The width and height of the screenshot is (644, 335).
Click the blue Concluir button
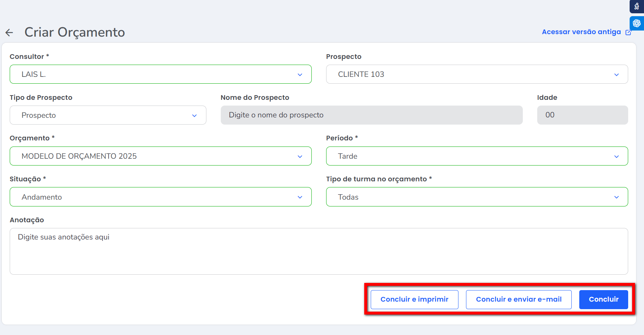(x=603, y=299)
